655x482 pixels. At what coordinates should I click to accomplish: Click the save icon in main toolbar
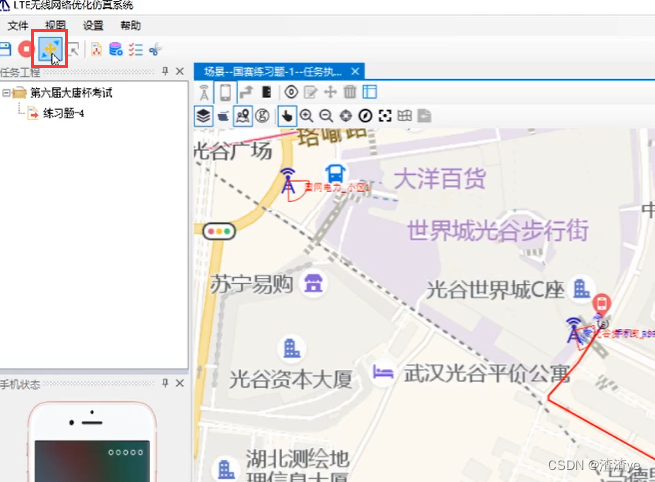click(5, 49)
